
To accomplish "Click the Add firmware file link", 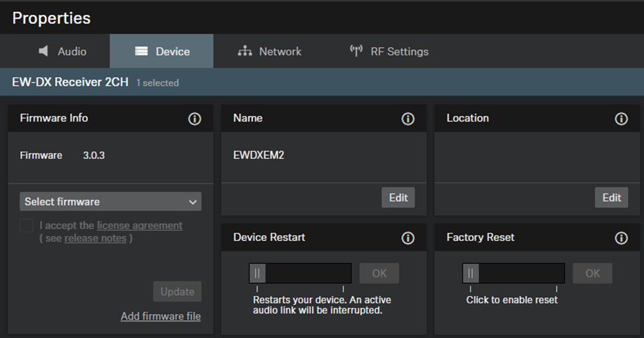I will 161,316.
